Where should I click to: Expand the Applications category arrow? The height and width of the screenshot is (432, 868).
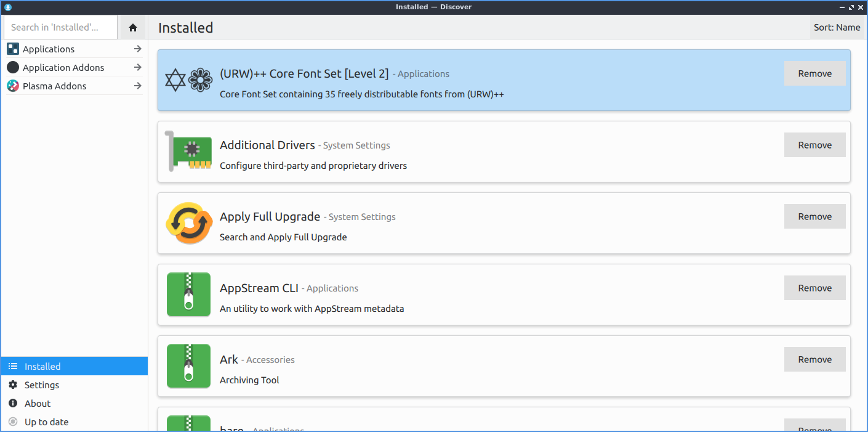(137, 49)
